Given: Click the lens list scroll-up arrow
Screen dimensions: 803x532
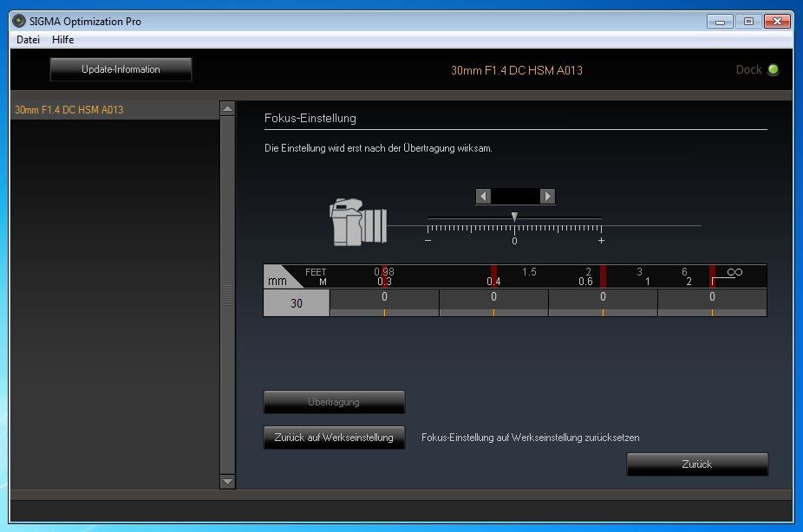Looking at the screenshot, I should click(228, 109).
